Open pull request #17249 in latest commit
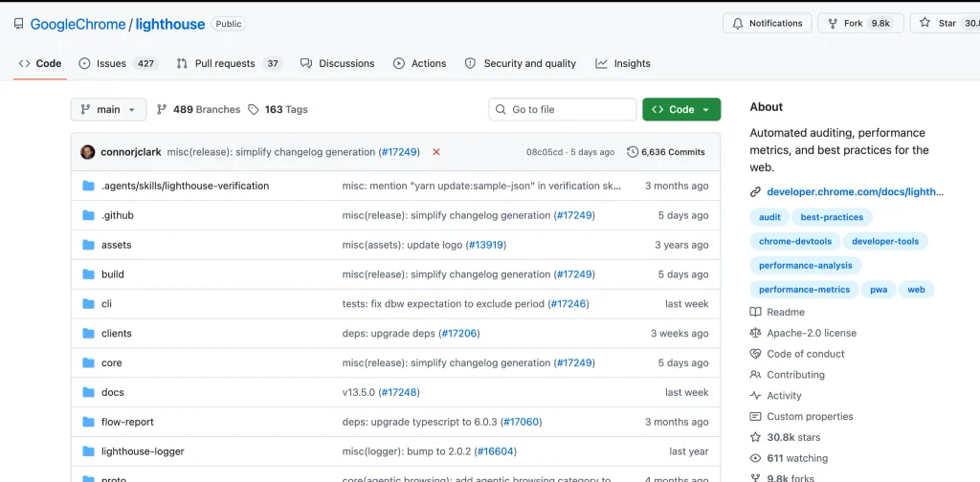The width and height of the screenshot is (980, 482). click(401, 152)
